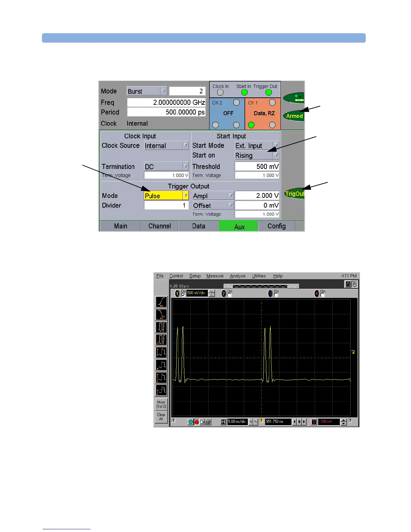Image resolution: width=411 pixels, height=532 pixels.
Task: Click the Clear All button
Action: coord(161,417)
